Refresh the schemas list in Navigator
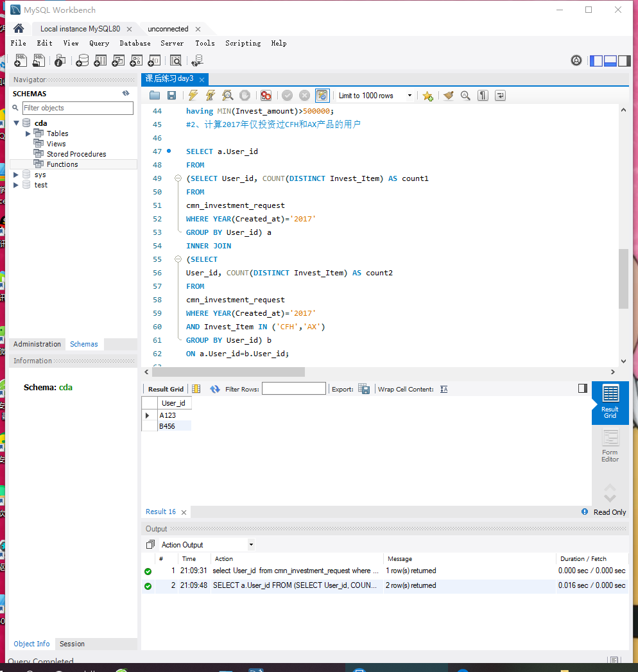The width and height of the screenshot is (638, 672). [126, 94]
